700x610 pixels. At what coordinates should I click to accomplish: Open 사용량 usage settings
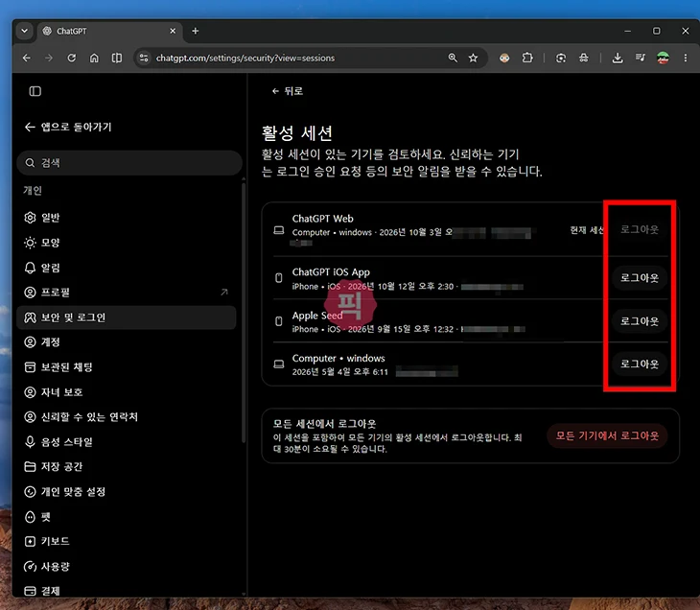[x=127, y=566]
